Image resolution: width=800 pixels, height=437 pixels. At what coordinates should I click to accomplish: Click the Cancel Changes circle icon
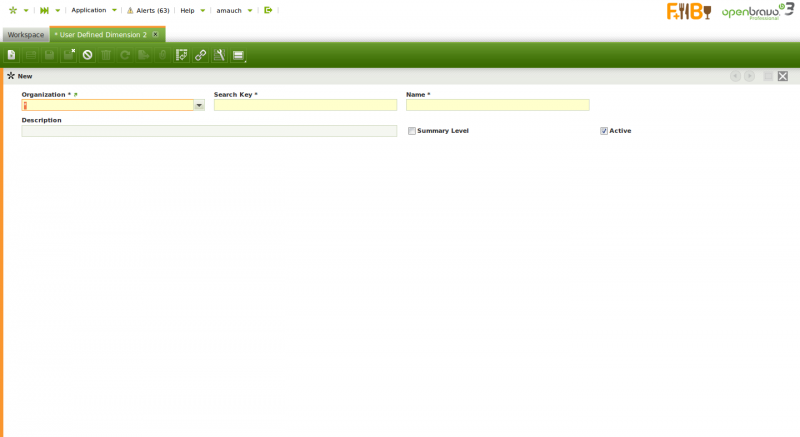tap(88, 55)
